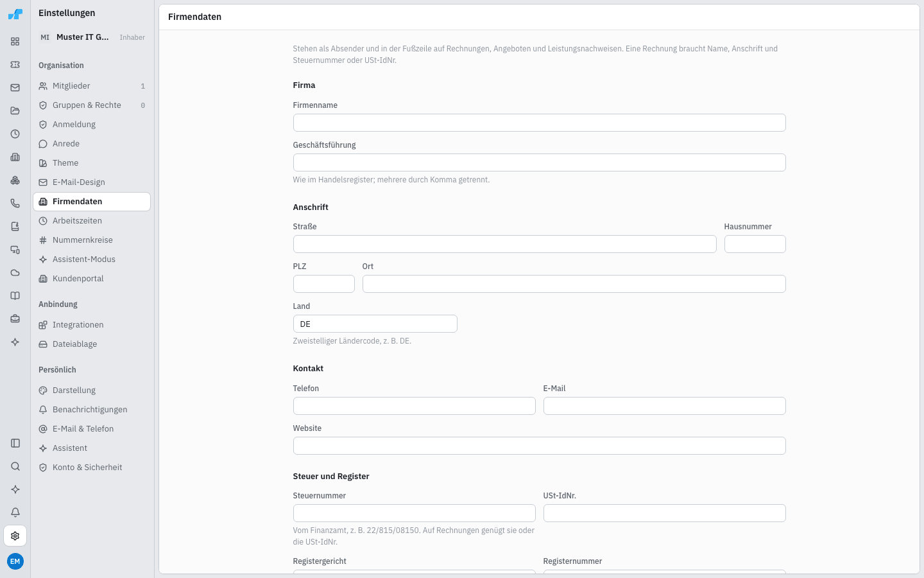Select the Anmeldung settings page
This screenshot has height=578, width=924.
pos(92,125)
